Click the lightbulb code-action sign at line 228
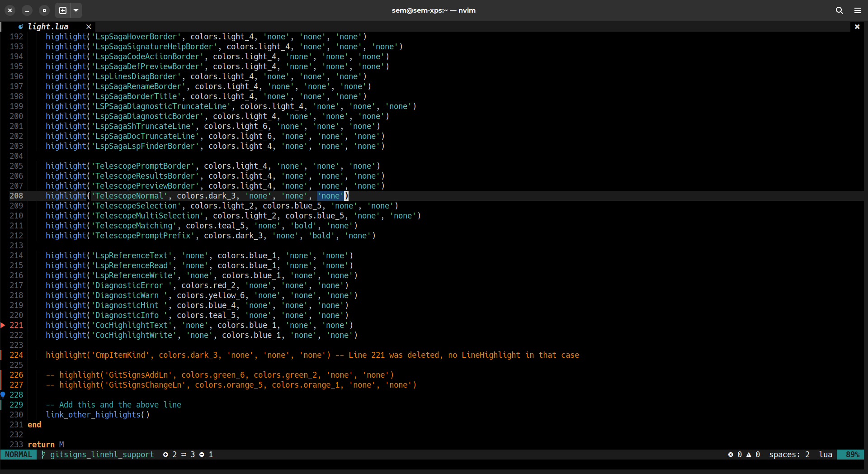 (3, 395)
